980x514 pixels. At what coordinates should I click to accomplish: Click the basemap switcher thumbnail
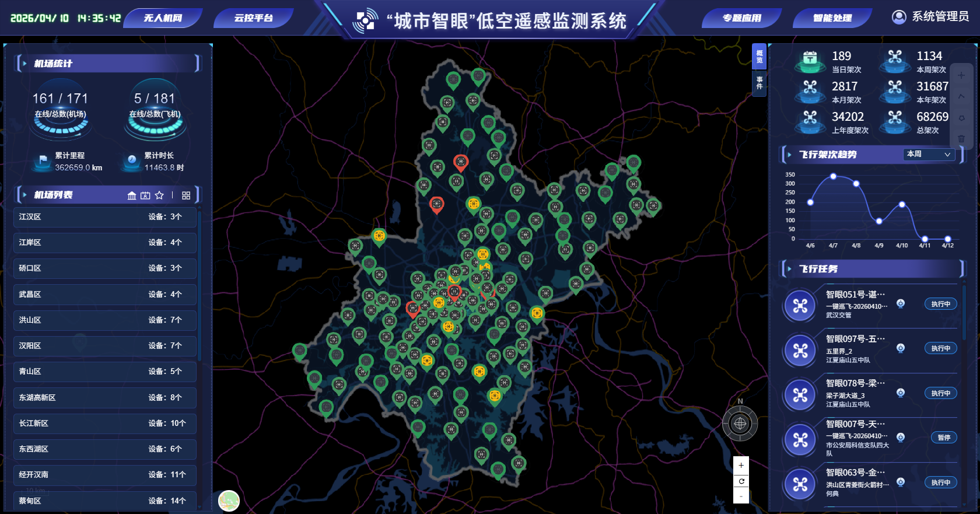coord(229,501)
